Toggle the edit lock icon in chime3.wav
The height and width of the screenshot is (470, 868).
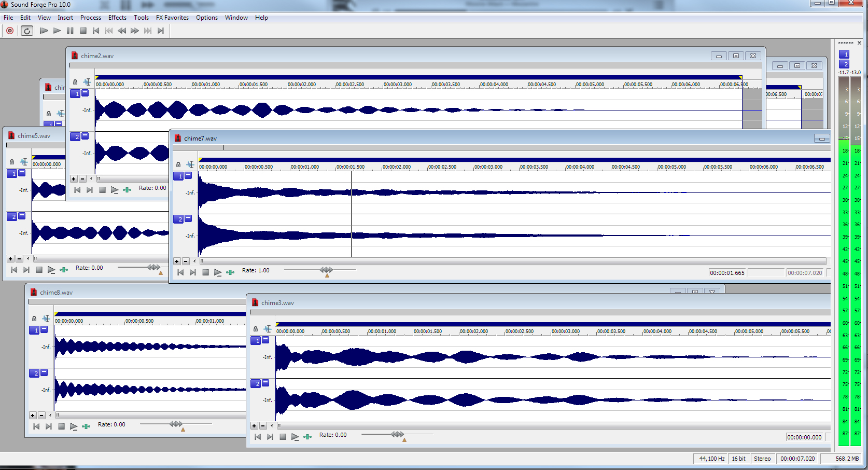[256, 329]
